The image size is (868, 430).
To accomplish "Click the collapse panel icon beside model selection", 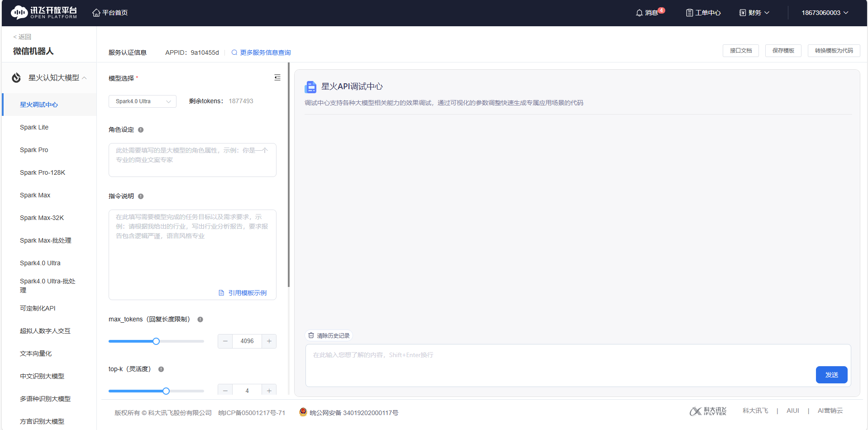I will click(x=277, y=77).
